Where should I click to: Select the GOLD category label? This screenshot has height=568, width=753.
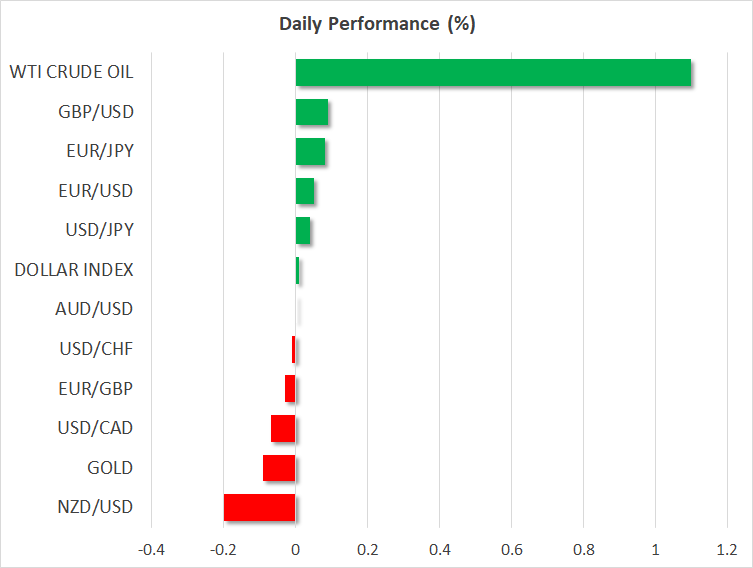pyautogui.click(x=109, y=467)
